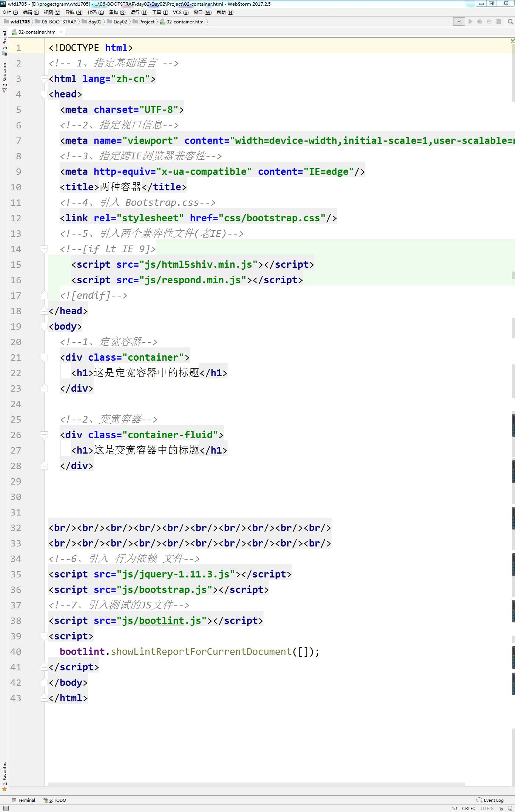Collapse the body tag fold on line 19
The width and height of the screenshot is (515, 812).
click(44, 326)
